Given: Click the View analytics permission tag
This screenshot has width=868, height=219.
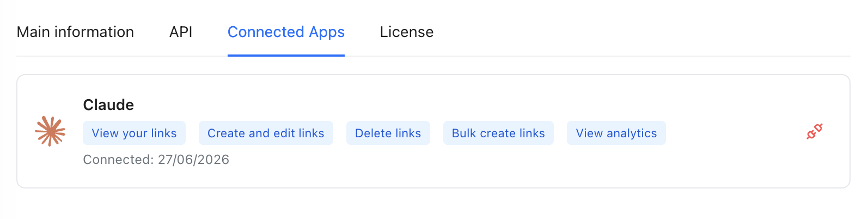Looking at the screenshot, I should [616, 133].
